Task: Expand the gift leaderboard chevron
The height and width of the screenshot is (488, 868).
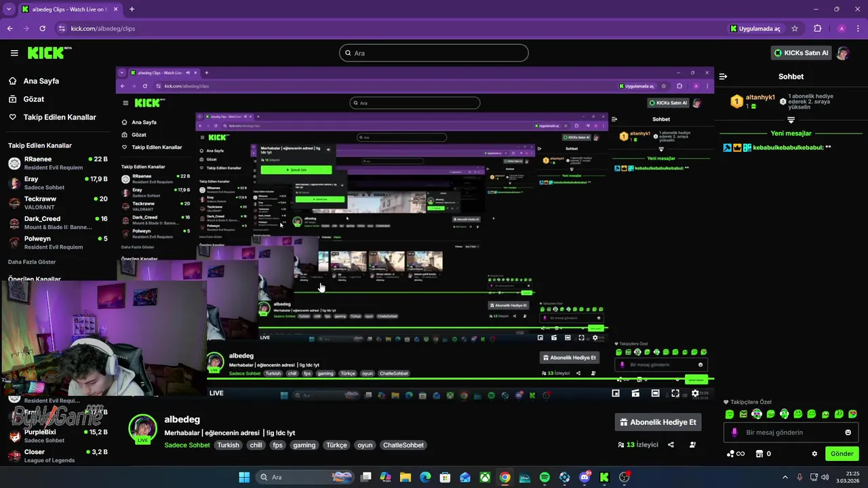Action: tap(791, 120)
